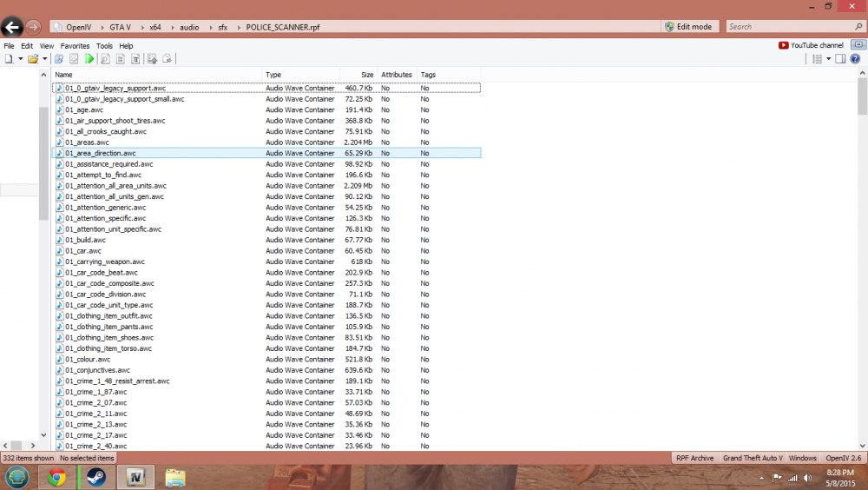Navigate to sfx breadcrumb segment
The width and height of the screenshot is (868, 490).
point(222,27)
